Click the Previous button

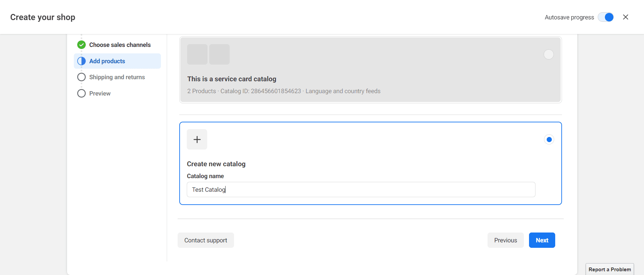(x=506, y=240)
